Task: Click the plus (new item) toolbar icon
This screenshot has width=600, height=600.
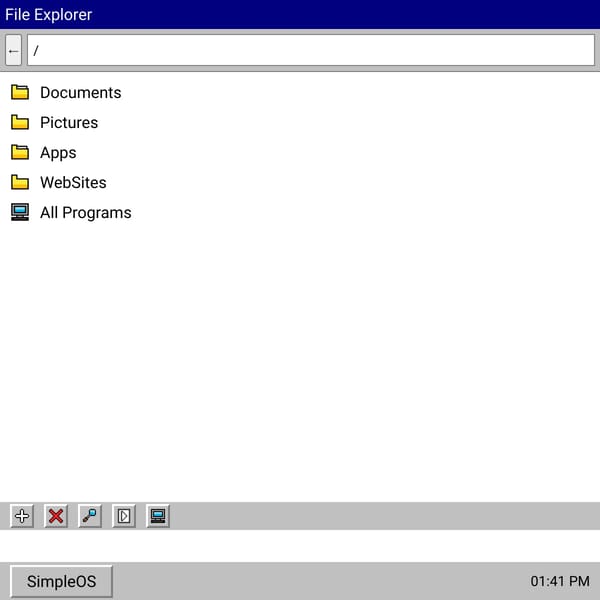Action: [x=22, y=516]
